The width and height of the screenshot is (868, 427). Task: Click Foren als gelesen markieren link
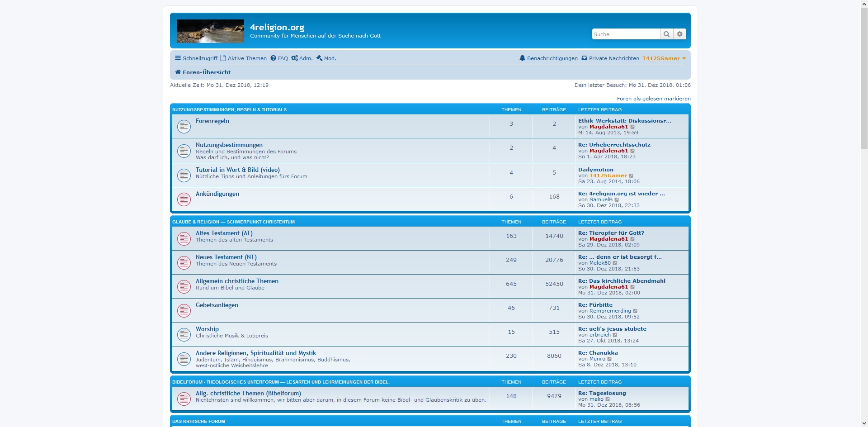pyautogui.click(x=653, y=99)
